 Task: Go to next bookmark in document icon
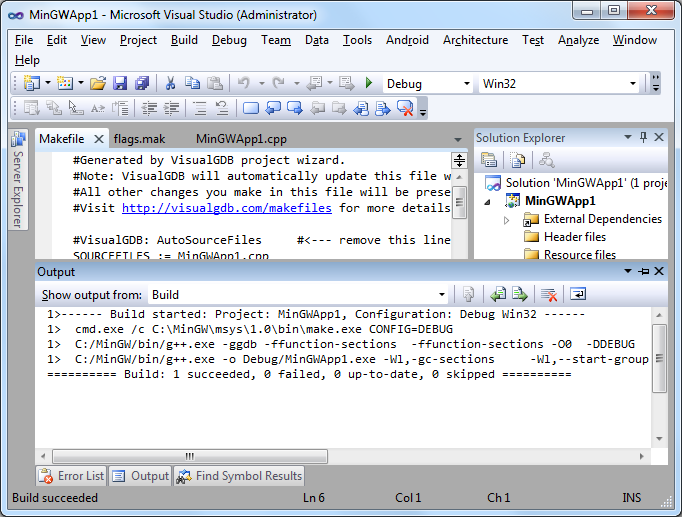383,108
